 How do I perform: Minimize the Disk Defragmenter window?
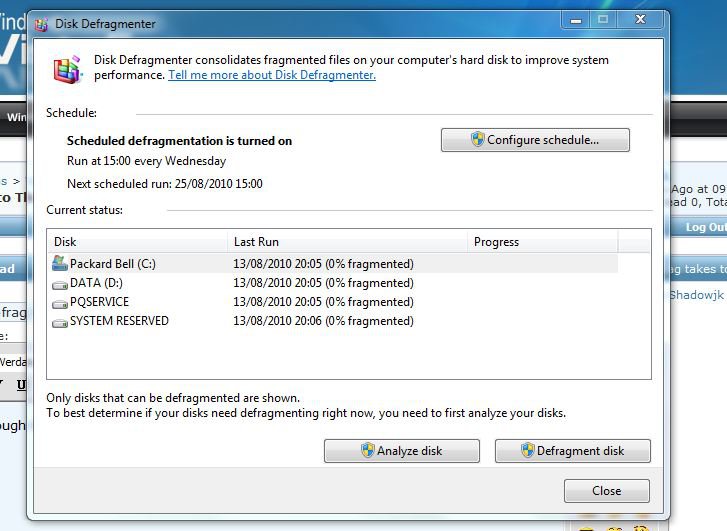tap(576, 20)
